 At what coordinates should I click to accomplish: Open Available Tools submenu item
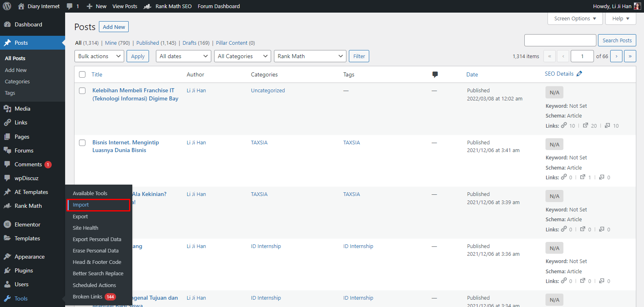(90, 193)
